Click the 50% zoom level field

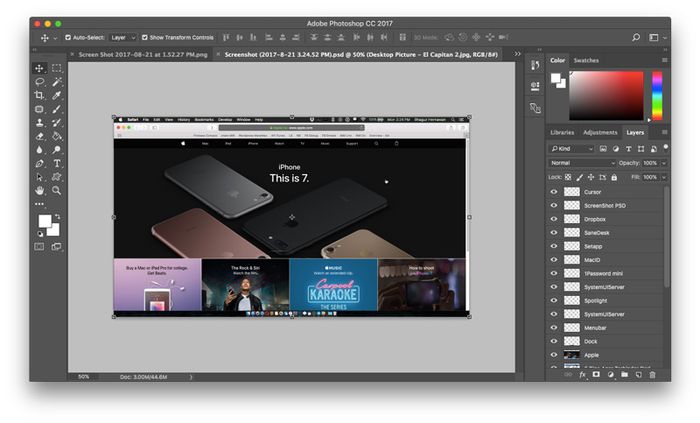click(83, 377)
